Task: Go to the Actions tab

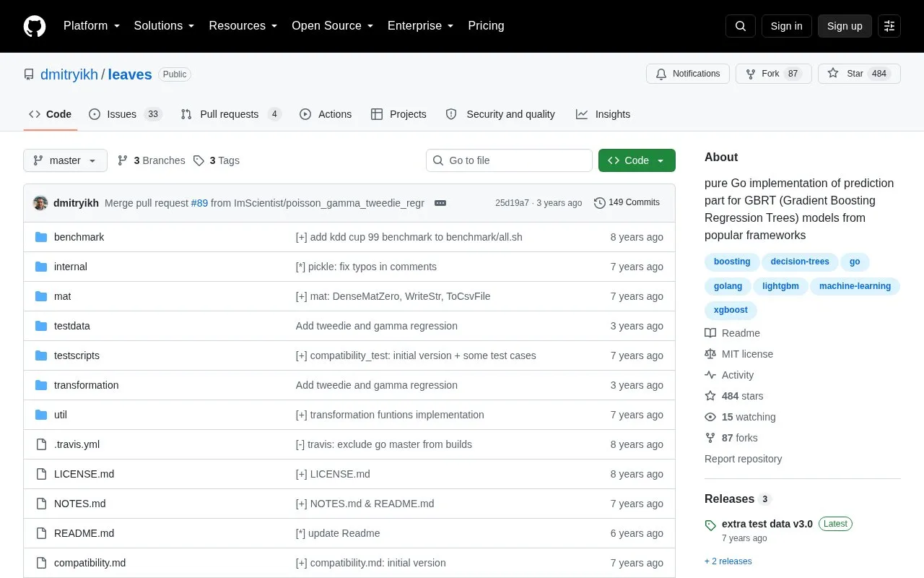Action: [326, 114]
